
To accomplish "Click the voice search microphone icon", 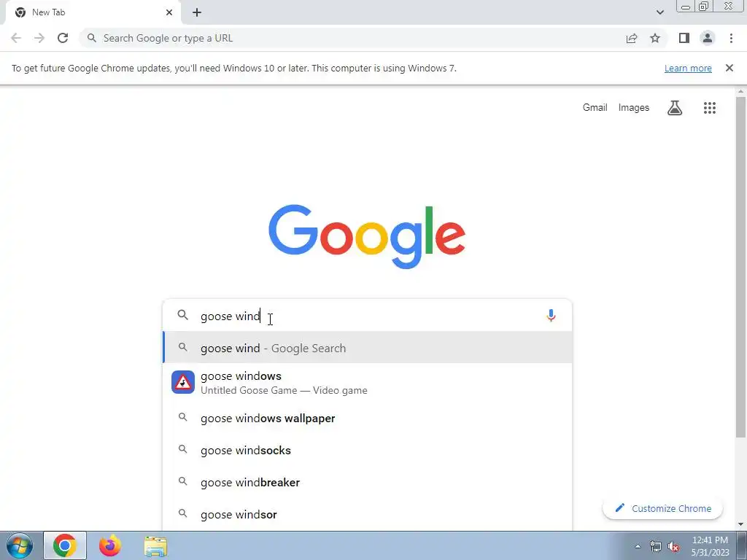I will click(x=551, y=316).
